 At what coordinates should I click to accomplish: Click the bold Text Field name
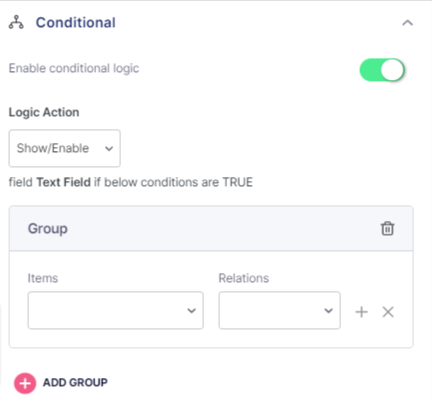[63, 182]
